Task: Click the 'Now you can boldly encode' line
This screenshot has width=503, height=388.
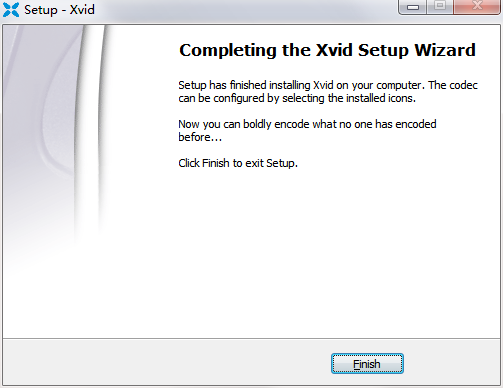Action: [x=307, y=124]
